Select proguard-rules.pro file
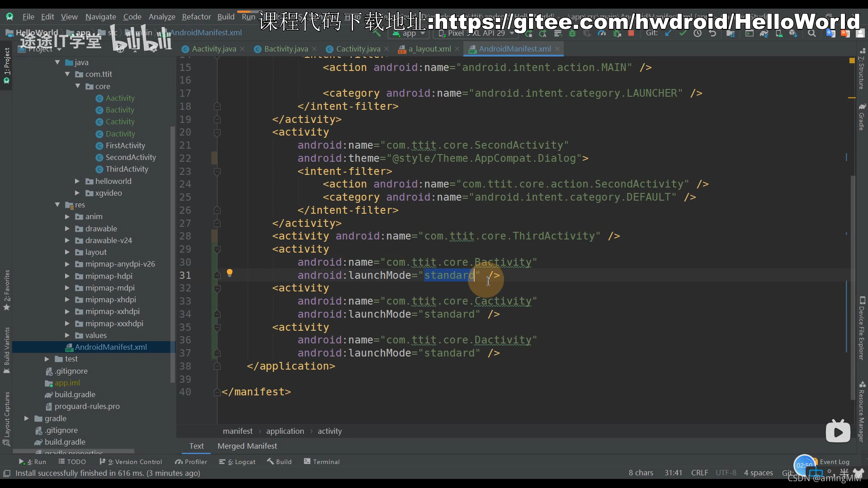Image resolution: width=868 pixels, height=488 pixels. coord(87,406)
